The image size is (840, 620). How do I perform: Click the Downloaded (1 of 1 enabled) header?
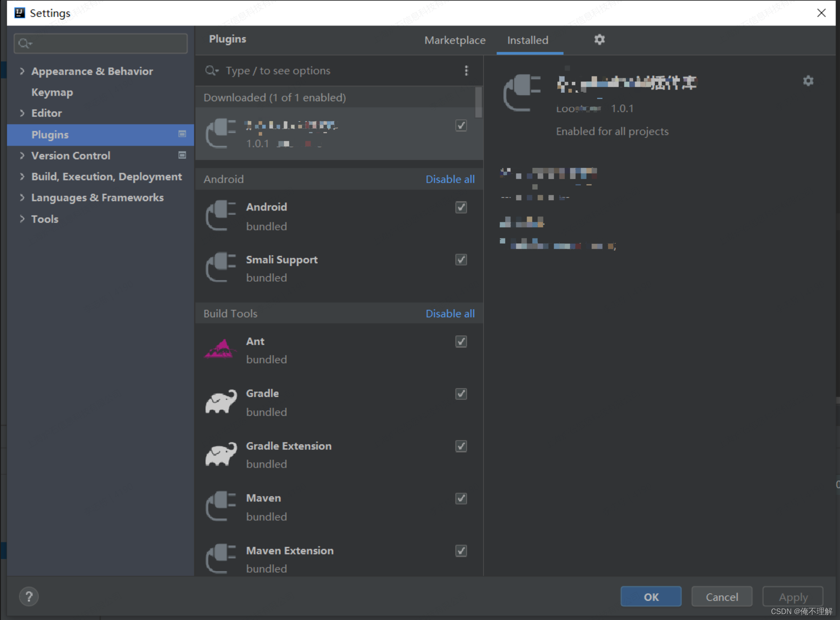(275, 98)
